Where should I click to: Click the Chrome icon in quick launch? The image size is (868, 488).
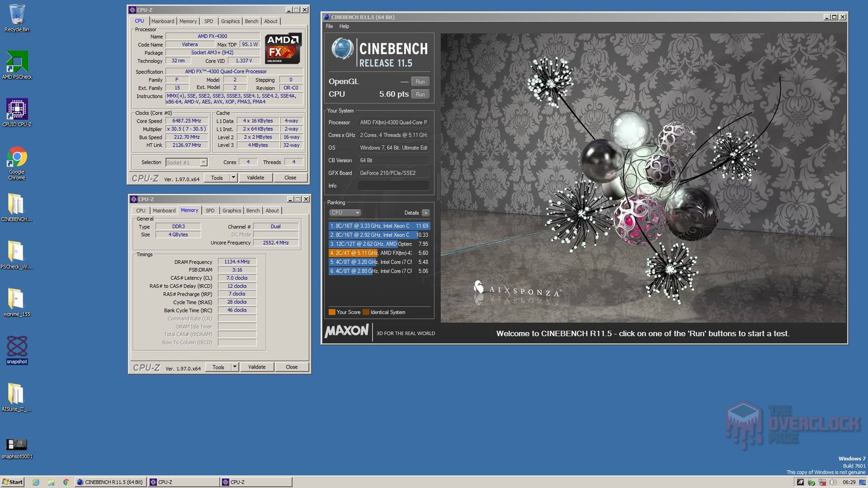[x=66, y=482]
